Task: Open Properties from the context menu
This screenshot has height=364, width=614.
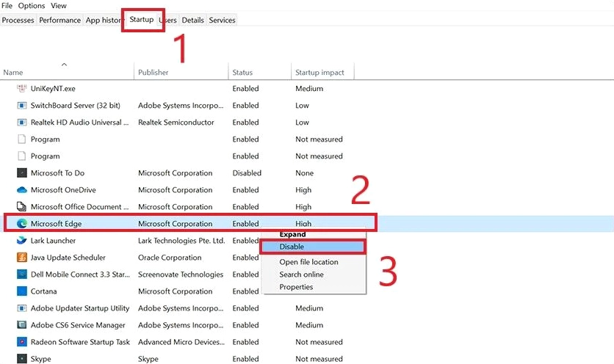Action: 296,287
